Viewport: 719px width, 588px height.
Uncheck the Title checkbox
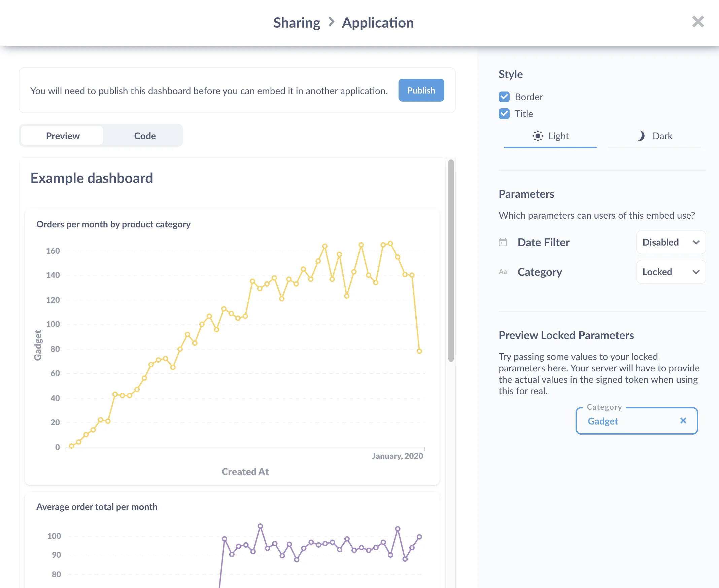point(504,114)
